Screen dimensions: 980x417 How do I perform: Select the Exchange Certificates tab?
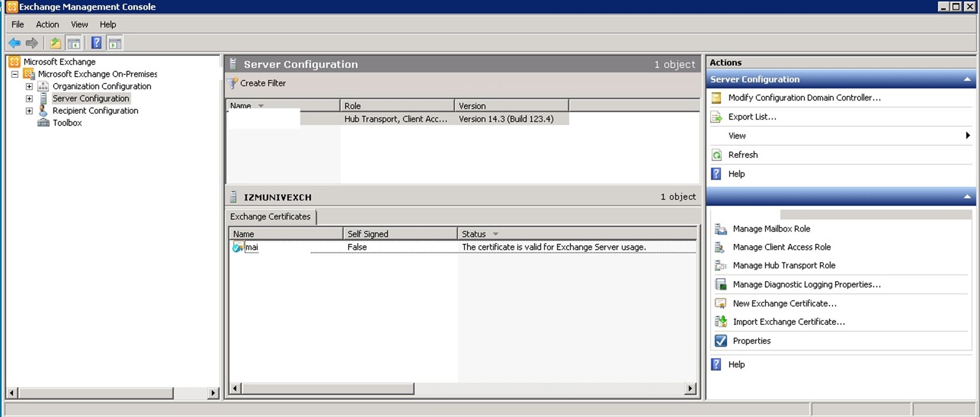tap(271, 216)
